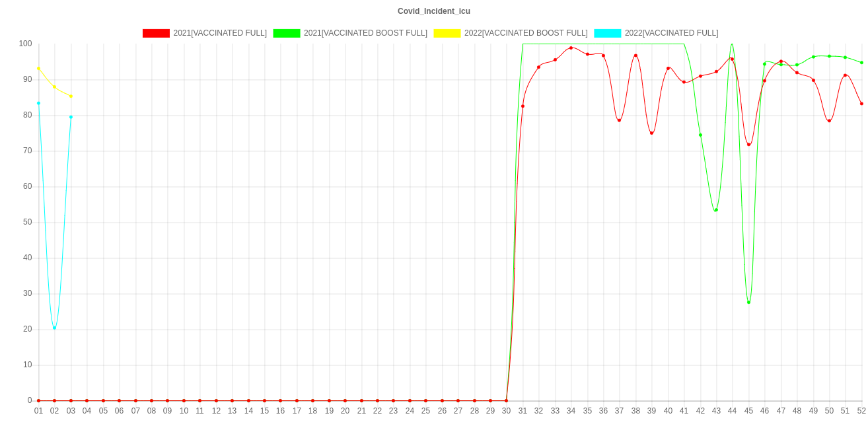This screenshot has height=434, width=868.
Task: Click the cyan 2022 Vaccinated Full swatch
Action: [607, 33]
